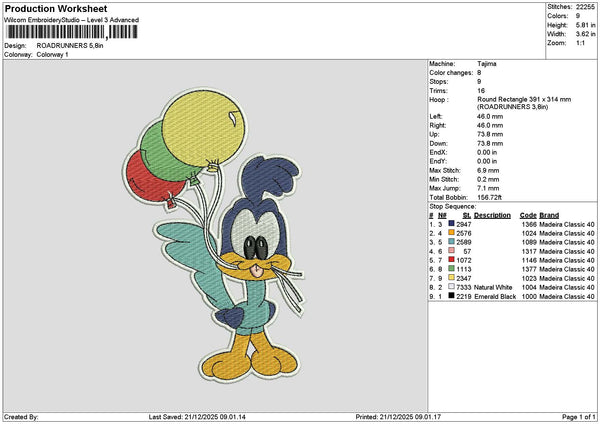Click the navy blue swatch for stop 1

(451, 224)
